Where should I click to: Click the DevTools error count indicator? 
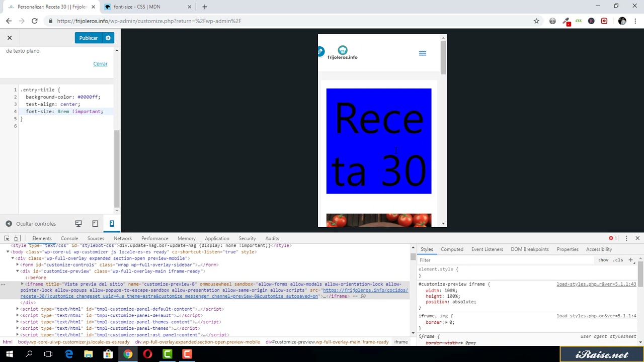(x=613, y=238)
